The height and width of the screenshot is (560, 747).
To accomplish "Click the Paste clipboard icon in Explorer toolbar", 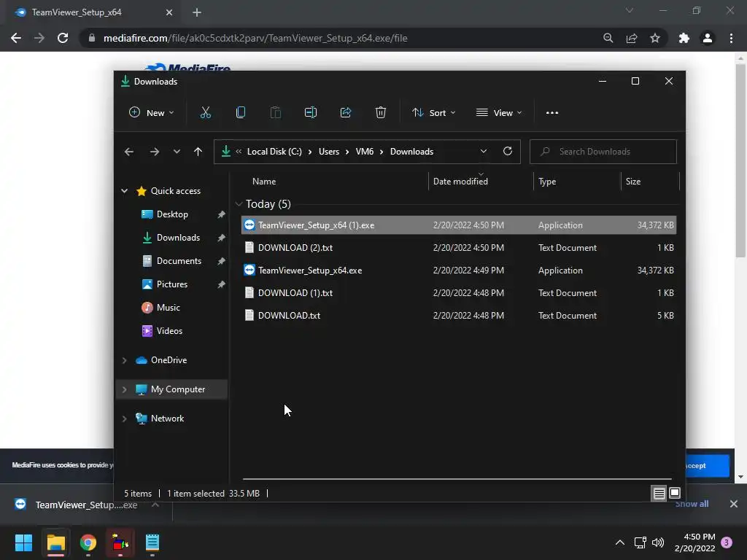I will coord(275,113).
